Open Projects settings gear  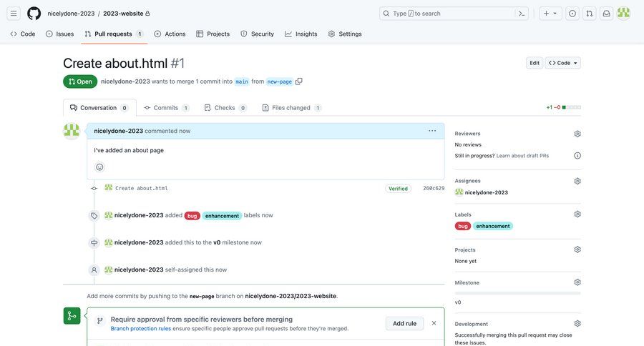[577, 249]
